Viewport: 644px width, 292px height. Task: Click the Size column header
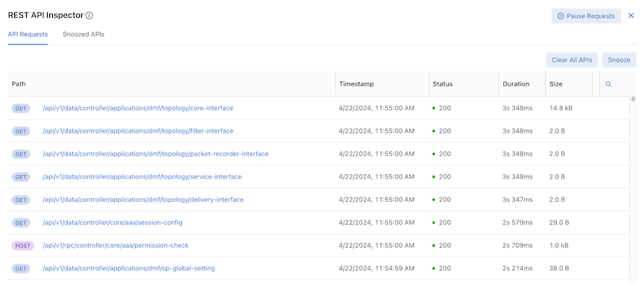[x=556, y=83]
